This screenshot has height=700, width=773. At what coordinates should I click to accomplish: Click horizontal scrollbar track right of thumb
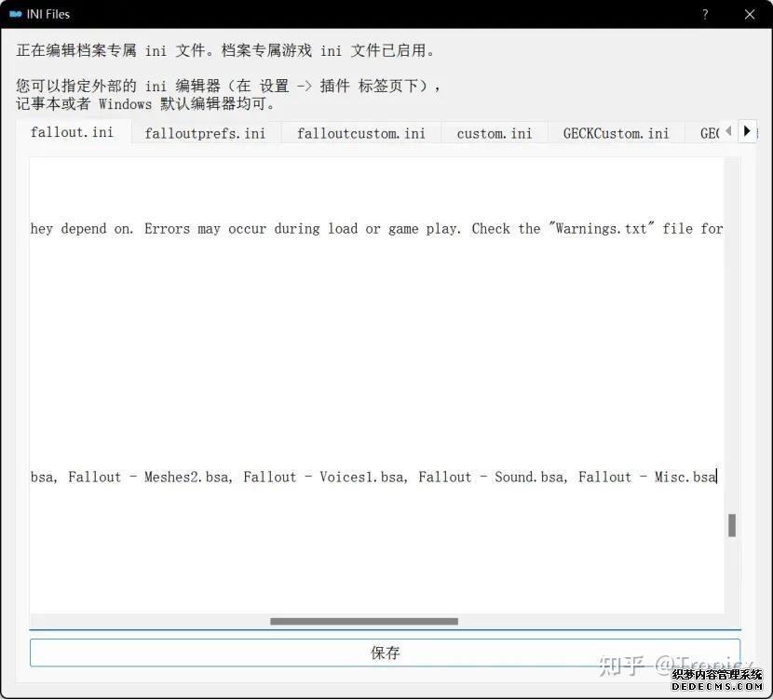(x=587, y=621)
